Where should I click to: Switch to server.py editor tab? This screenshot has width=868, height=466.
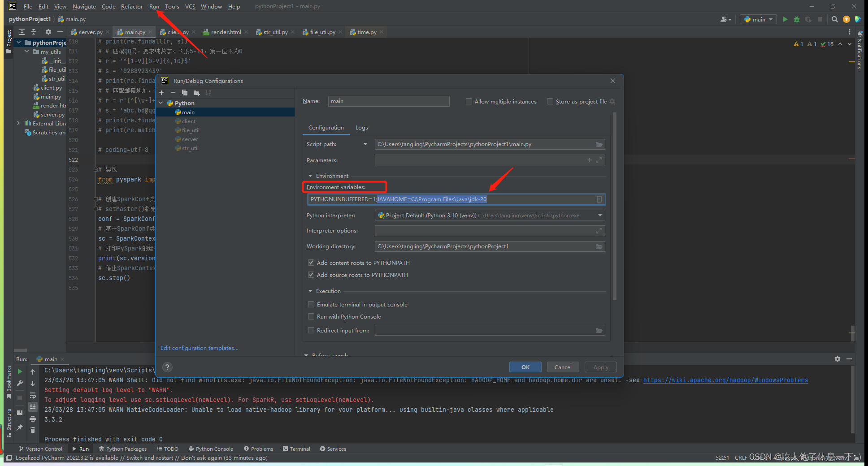(91, 32)
